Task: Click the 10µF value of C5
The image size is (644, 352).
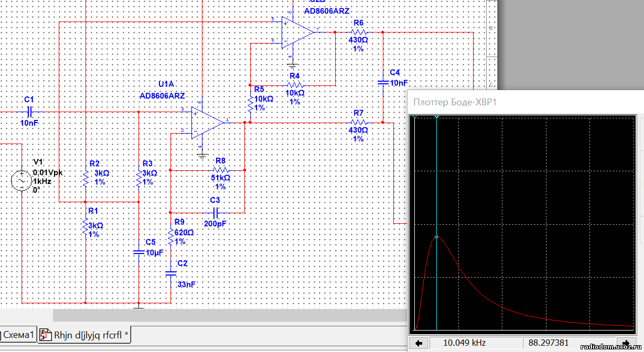Action: (155, 252)
